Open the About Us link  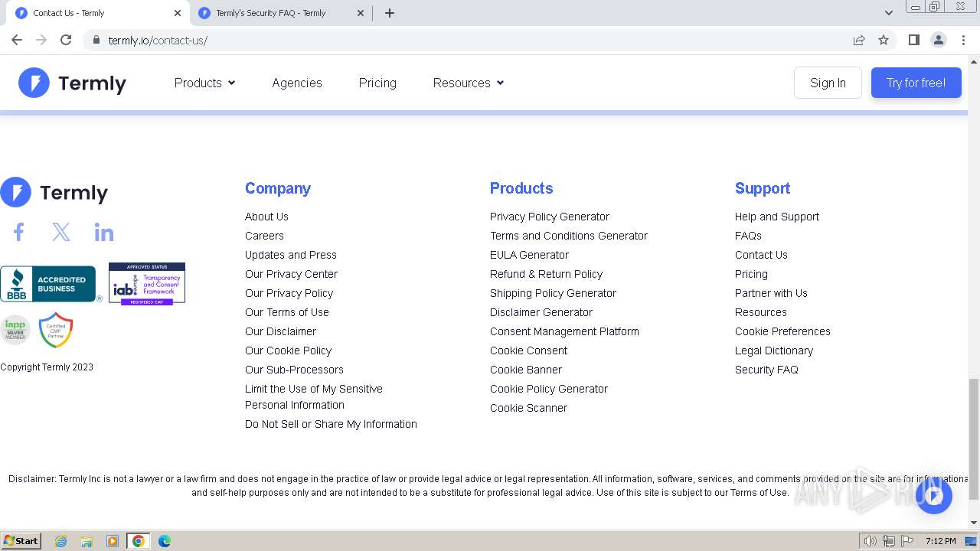(x=266, y=217)
